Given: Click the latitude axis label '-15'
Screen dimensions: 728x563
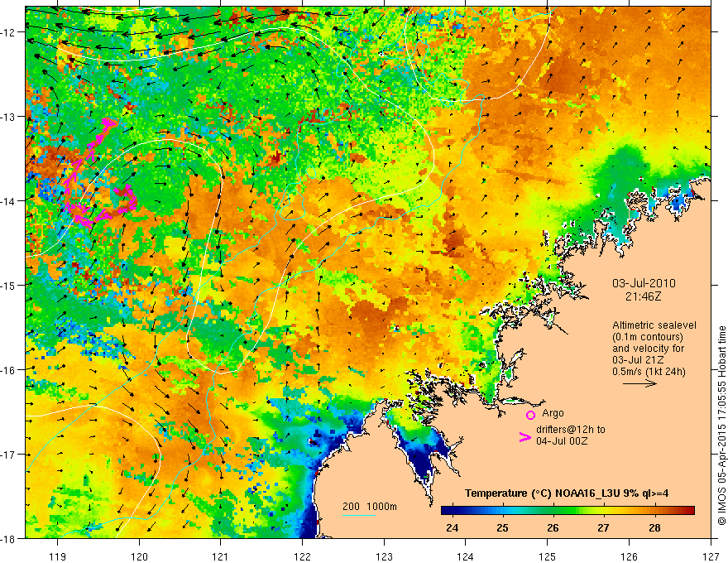Looking at the screenshot, I should pyautogui.click(x=9, y=285).
